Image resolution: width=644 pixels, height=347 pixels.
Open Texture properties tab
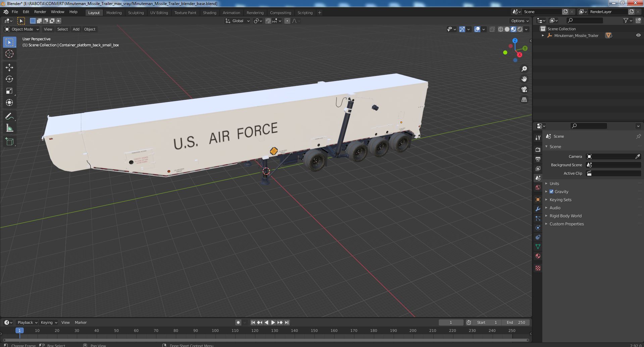coord(538,268)
